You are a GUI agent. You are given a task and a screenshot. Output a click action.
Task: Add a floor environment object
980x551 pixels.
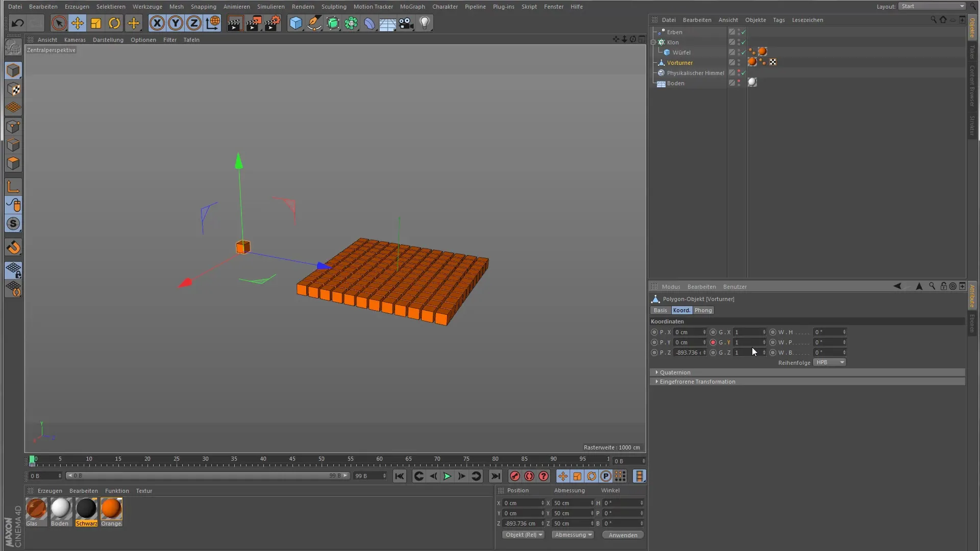click(388, 23)
